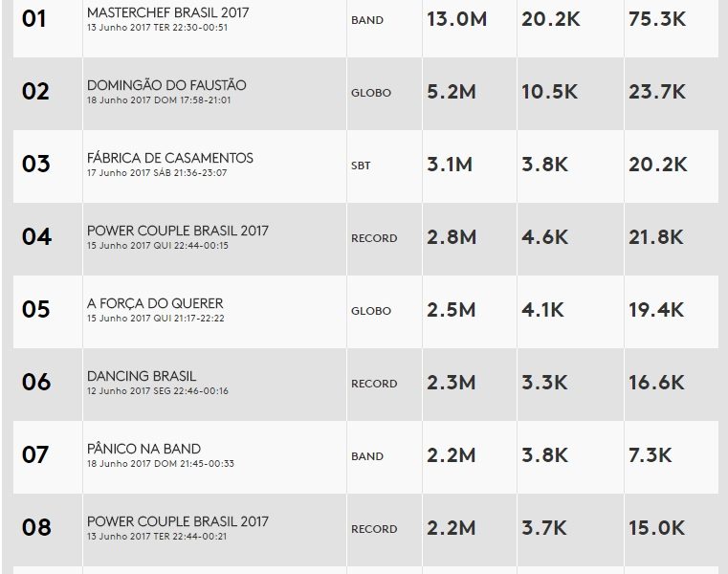Click air date 13 Junho 2017 TER 22:30-00:51
Image resolution: width=728 pixels, height=574 pixels.
point(158,27)
